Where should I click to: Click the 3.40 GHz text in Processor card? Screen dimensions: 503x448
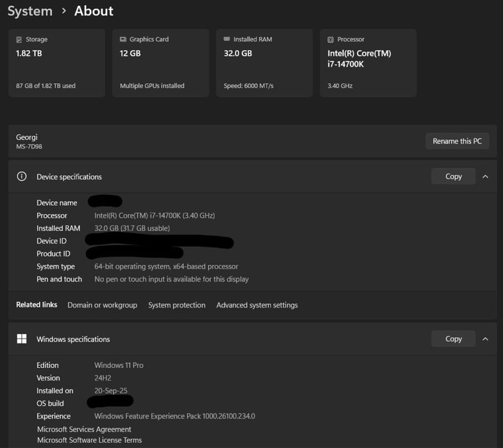pos(340,86)
